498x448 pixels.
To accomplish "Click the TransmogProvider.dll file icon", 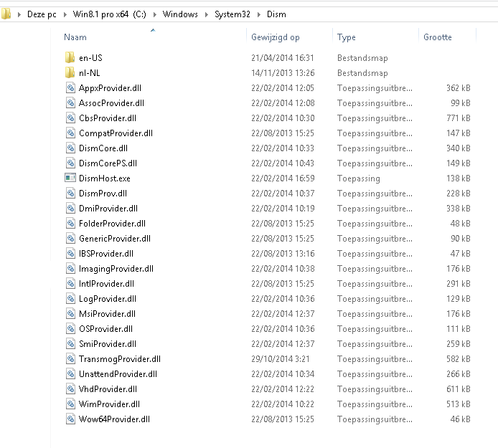I will pos(70,359).
